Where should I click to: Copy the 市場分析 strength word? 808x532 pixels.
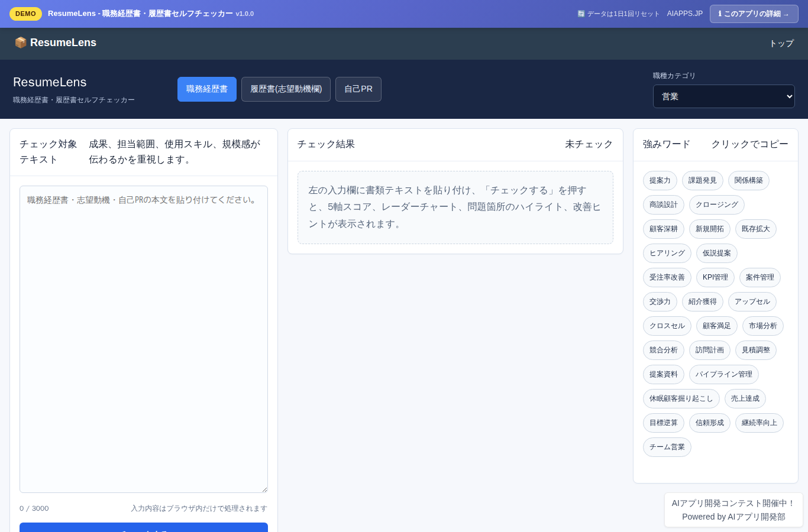pyautogui.click(x=763, y=326)
